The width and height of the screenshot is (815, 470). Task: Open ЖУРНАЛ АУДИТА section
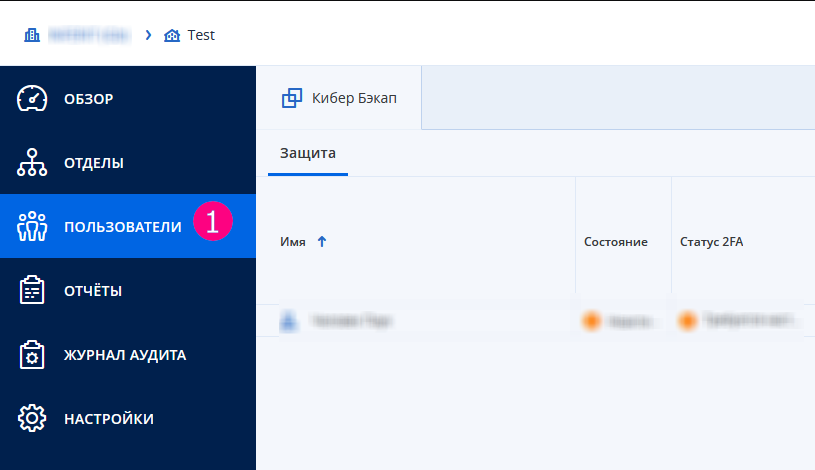tap(128, 355)
